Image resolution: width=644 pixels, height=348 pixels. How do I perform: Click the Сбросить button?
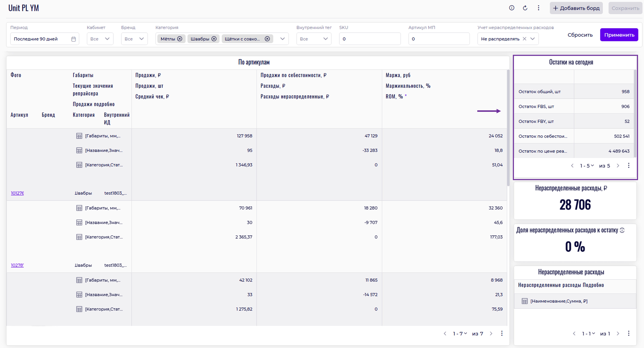(580, 35)
